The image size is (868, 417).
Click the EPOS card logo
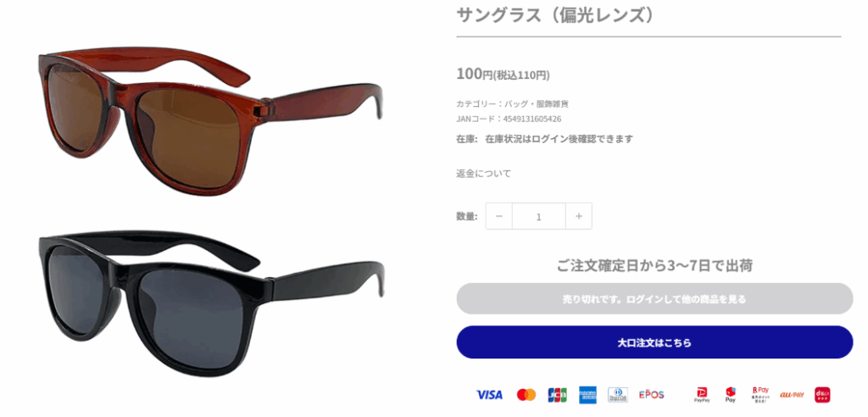(651, 395)
